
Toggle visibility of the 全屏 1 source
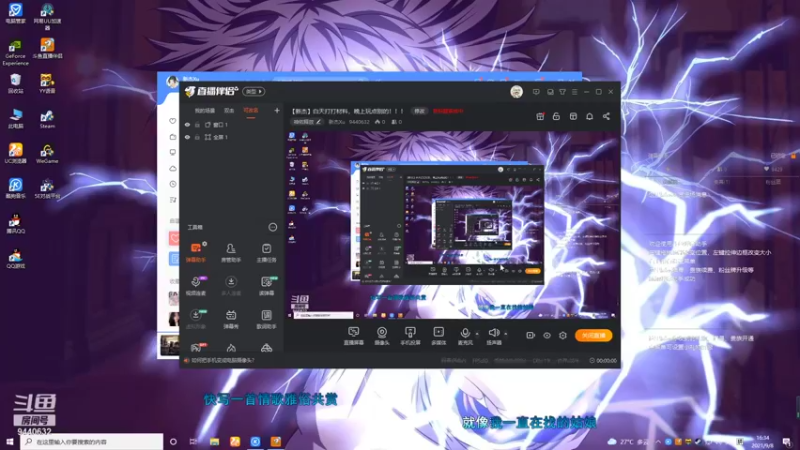click(187, 137)
